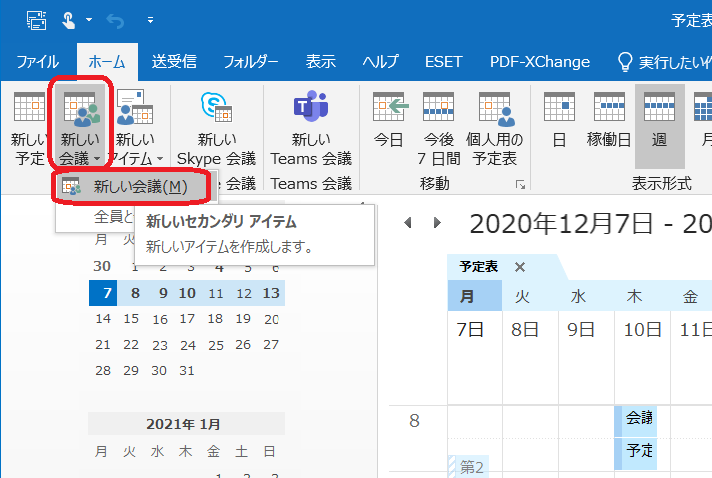Click the 7日 all-day cell
Image resolution: width=712 pixels, height=478 pixels.
tap(475, 359)
